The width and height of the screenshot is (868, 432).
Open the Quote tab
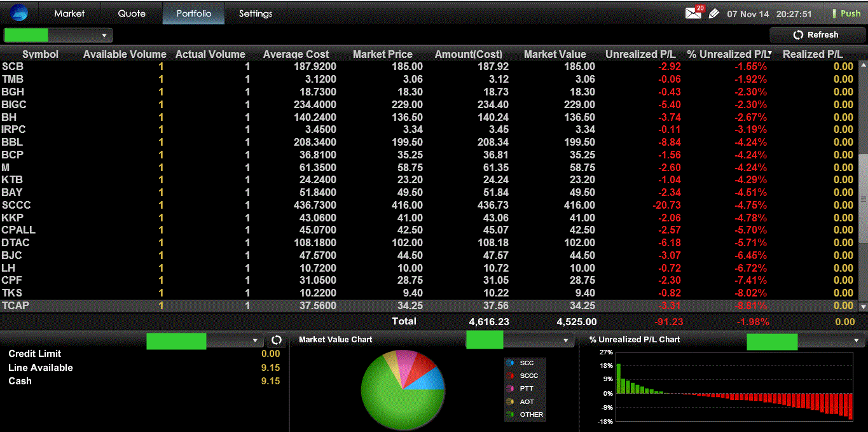pos(132,13)
